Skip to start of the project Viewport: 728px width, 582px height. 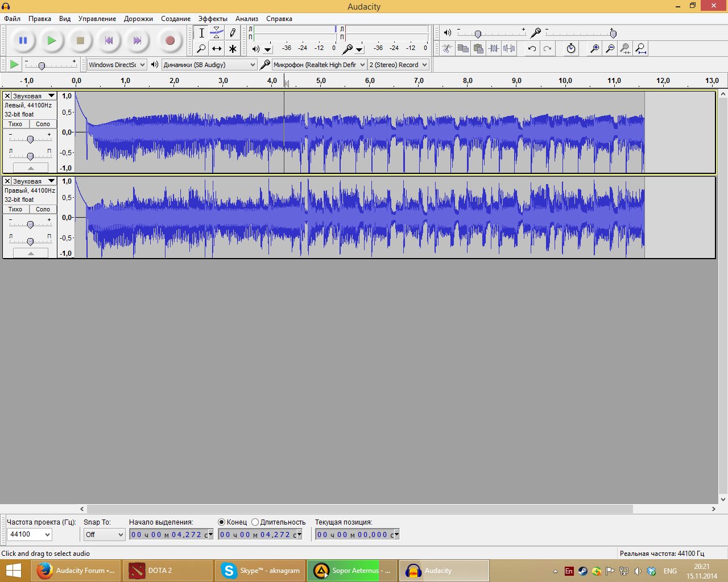point(109,40)
